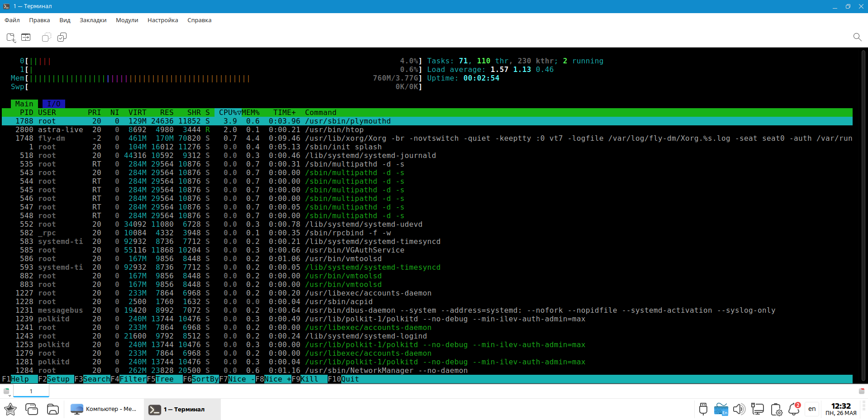Viewport: 868px width, 420px height.
Task: Open the star start menu
Action: [10, 409]
